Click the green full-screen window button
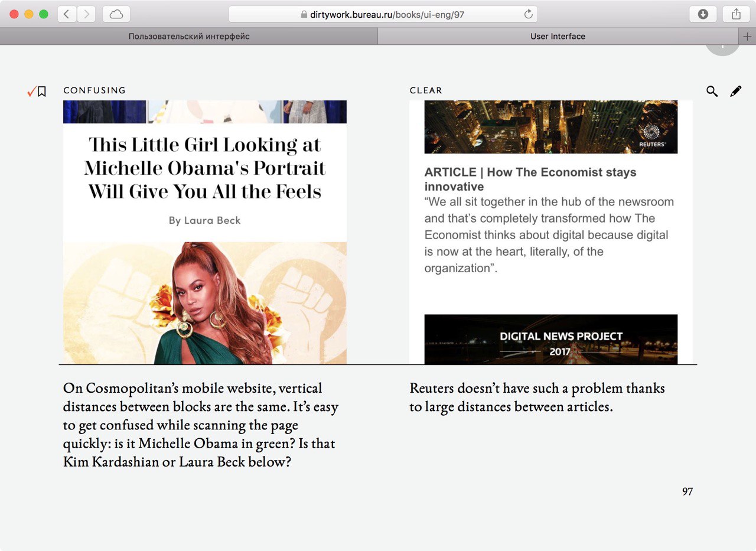This screenshot has height=551, width=756. point(44,14)
